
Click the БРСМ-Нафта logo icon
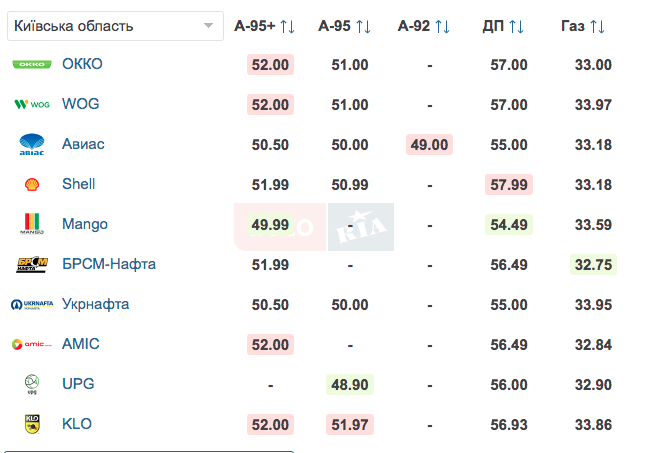click(x=31, y=264)
